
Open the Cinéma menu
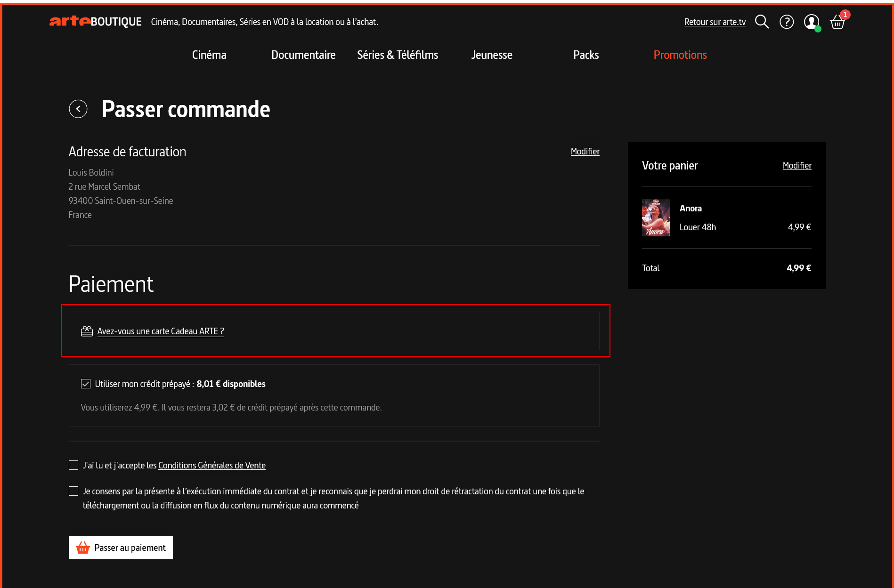point(209,55)
